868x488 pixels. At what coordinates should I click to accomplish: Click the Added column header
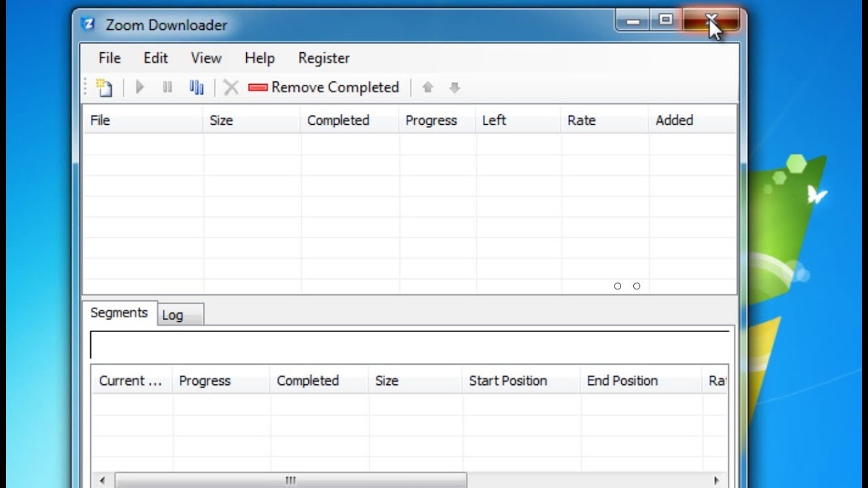[x=692, y=121]
